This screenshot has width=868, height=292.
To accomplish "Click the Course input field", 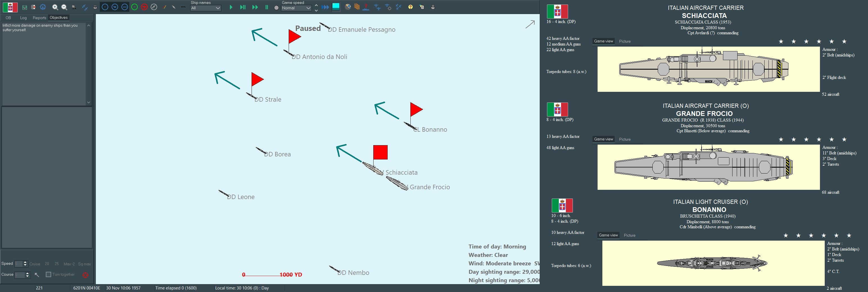I will [20, 275].
